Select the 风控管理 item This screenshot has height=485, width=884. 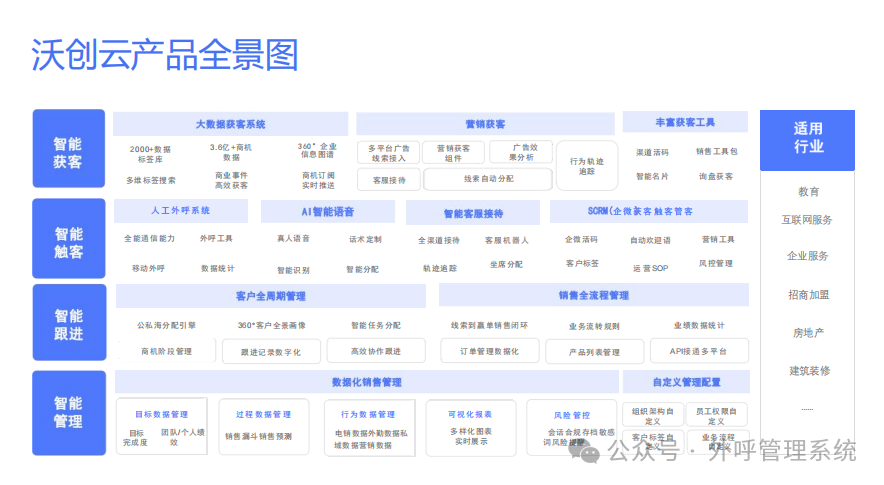coord(716,263)
